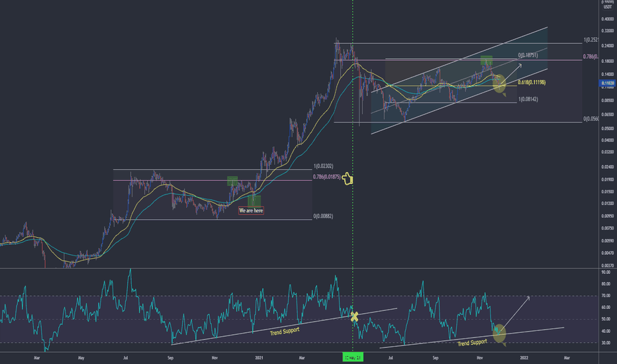
Task: Click the Nov label left of 2021
Action: click(x=215, y=357)
